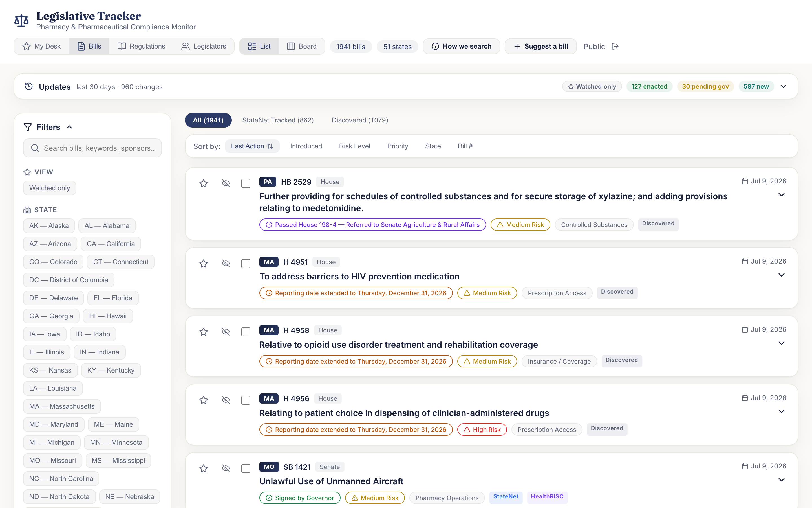Hide the MA H 4958 bill
This screenshot has width=812, height=508.
226,332
